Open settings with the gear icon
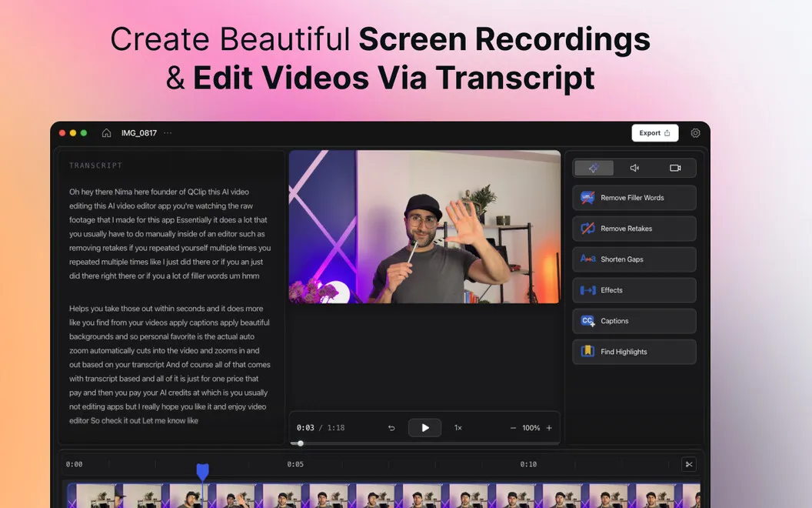Viewport: 812px width, 508px height. tap(695, 133)
